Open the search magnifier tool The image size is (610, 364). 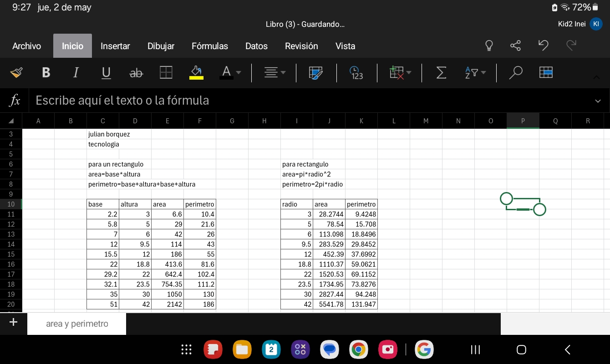tap(515, 72)
